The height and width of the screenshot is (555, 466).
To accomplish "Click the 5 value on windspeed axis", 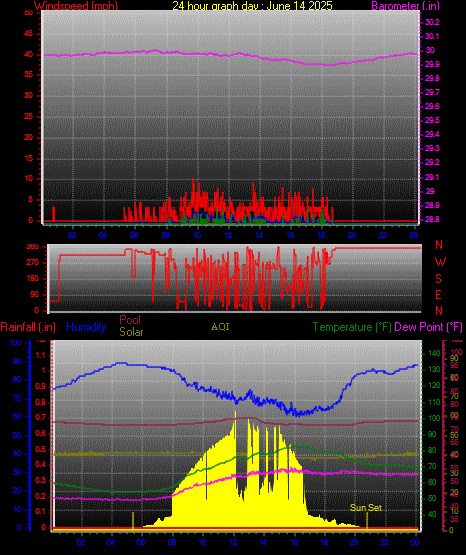I will (x=30, y=199).
